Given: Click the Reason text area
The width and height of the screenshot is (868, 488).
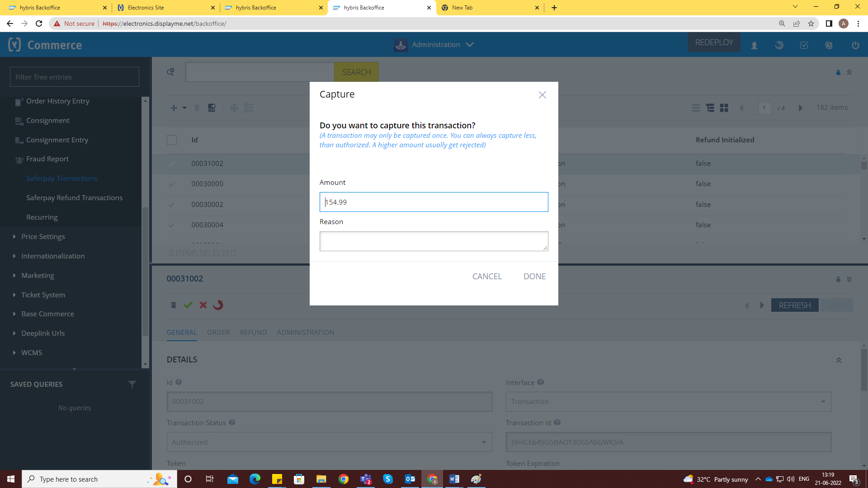Looking at the screenshot, I should [433, 241].
